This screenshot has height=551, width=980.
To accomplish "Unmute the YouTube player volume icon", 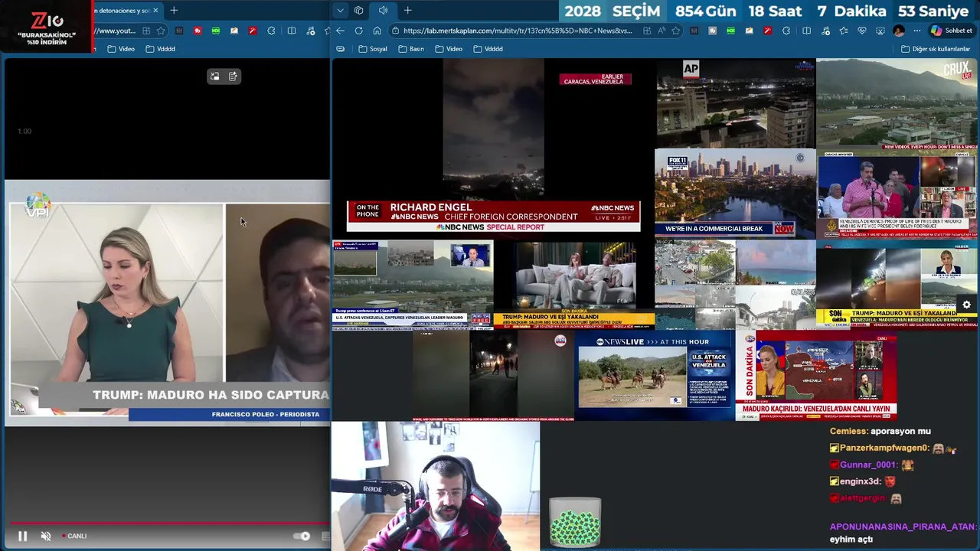I will (x=46, y=536).
